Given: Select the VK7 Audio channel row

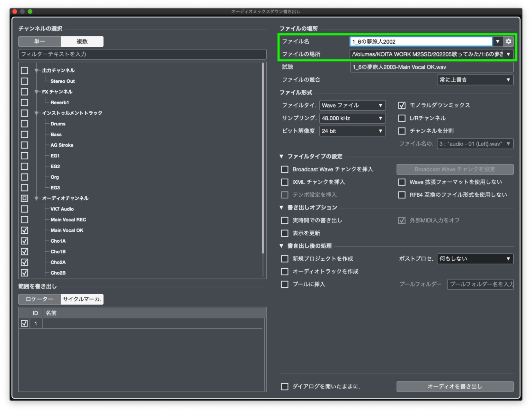Looking at the screenshot, I should (62, 209).
